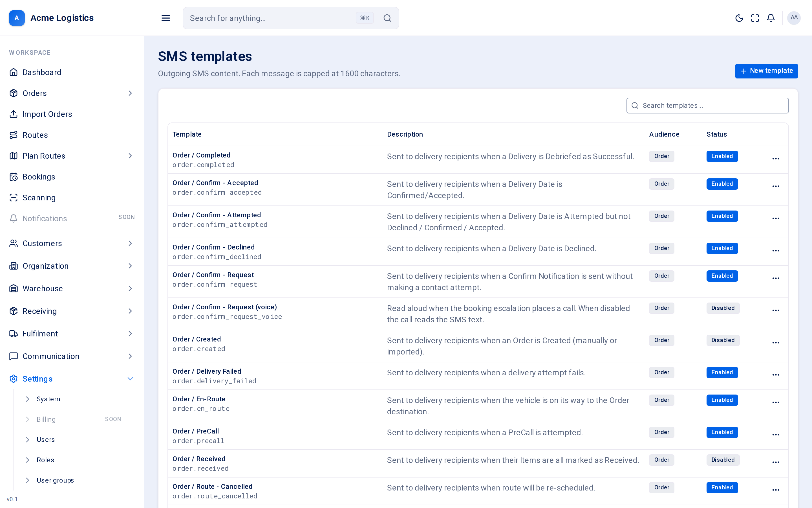Image resolution: width=812 pixels, height=508 pixels.
Task: Open notifications bell in top bar
Action: pyautogui.click(x=771, y=18)
